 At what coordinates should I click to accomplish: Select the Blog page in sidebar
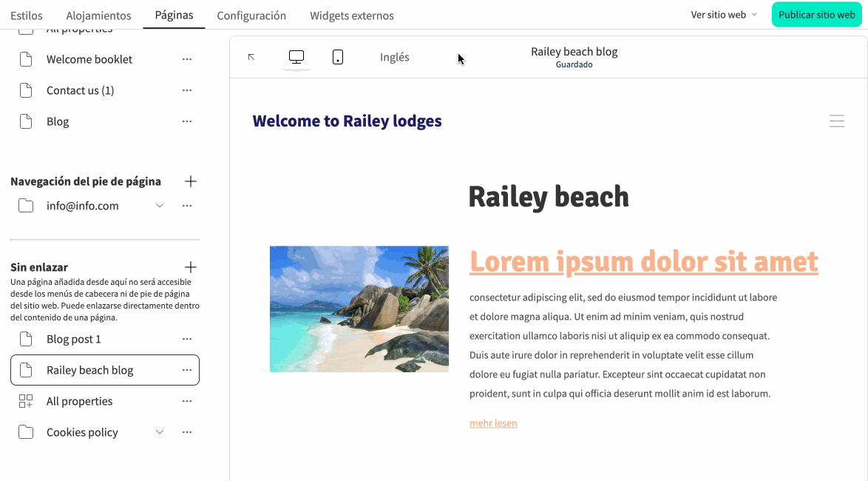point(58,121)
